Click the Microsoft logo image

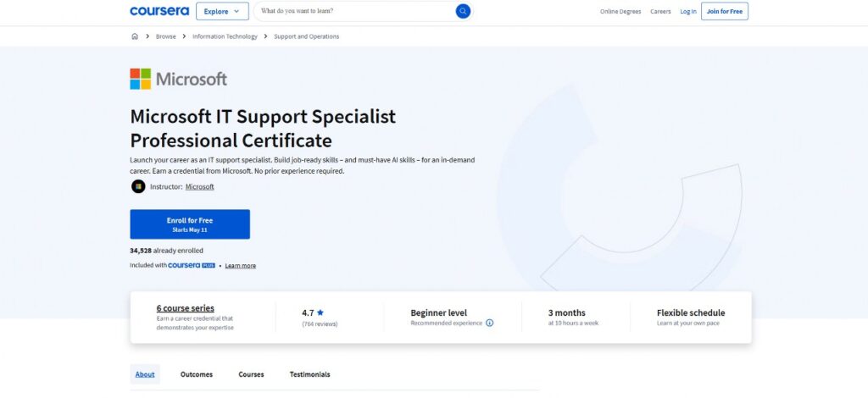[x=179, y=79]
